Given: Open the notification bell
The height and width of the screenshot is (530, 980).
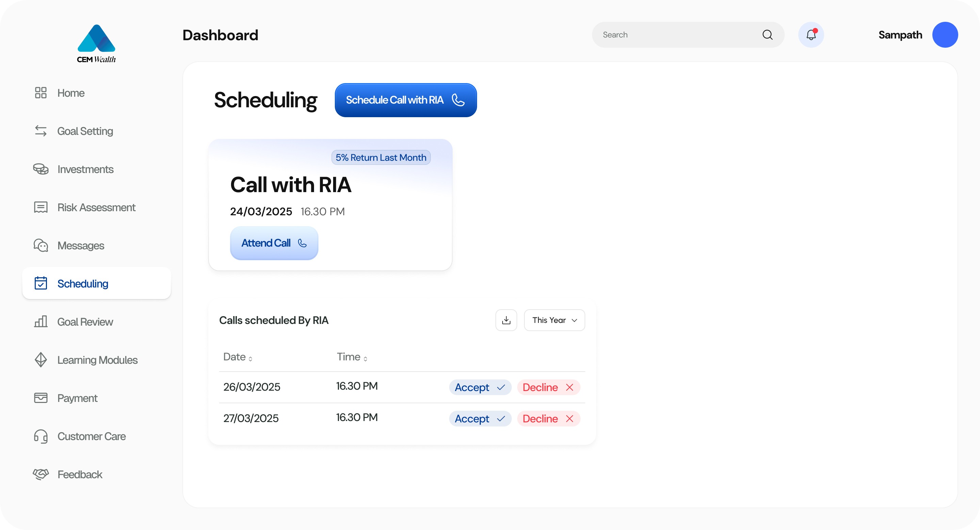Looking at the screenshot, I should (x=811, y=35).
